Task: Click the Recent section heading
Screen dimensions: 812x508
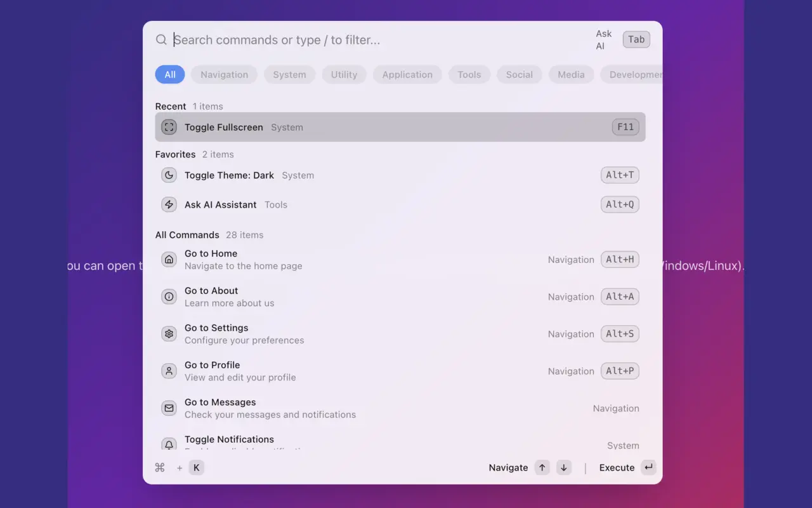Action: [171, 106]
